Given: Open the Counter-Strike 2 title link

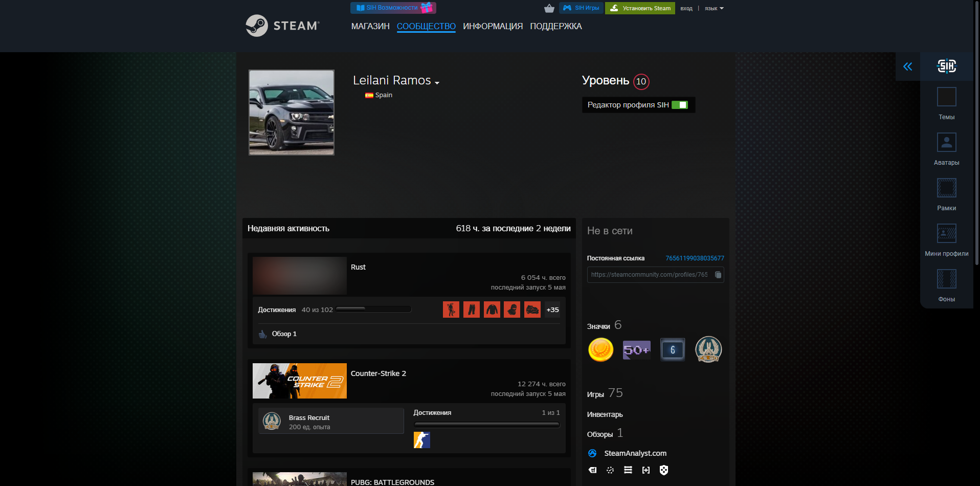Looking at the screenshot, I should click(378, 373).
